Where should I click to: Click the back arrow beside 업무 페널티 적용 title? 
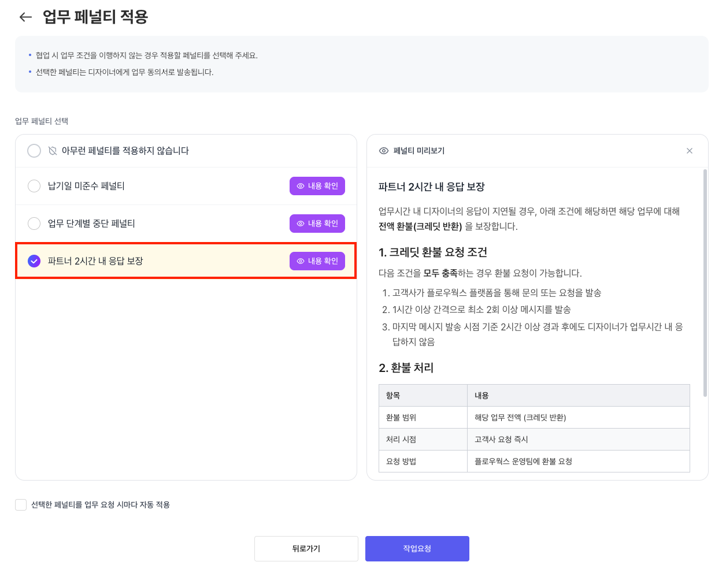tap(25, 17)
